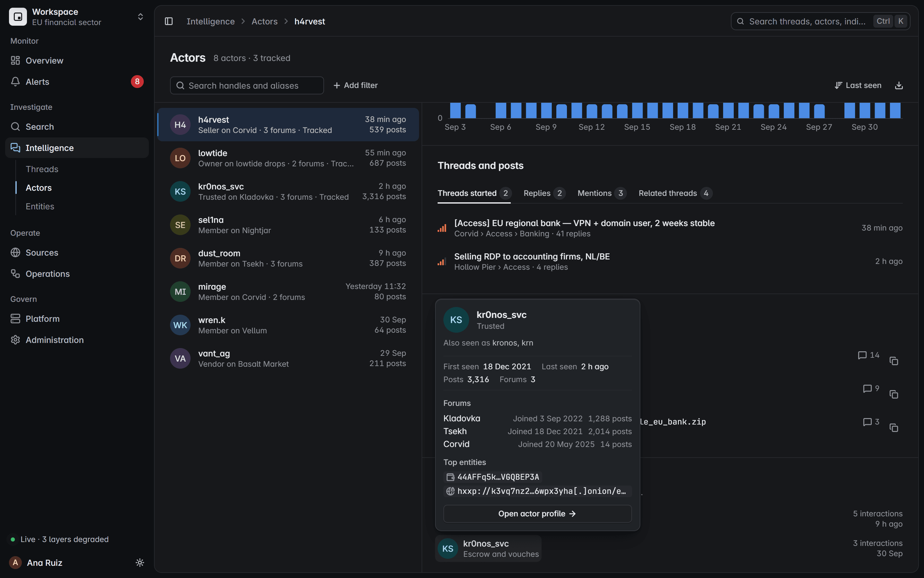Click wallet entity 44AFFq5k…VGQBEP3A
The height and width of the screenshot is (578, 924).
(492, 477)
